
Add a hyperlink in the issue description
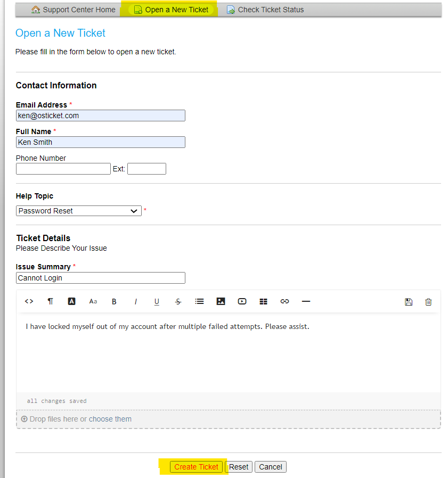(x=284, y=301)
